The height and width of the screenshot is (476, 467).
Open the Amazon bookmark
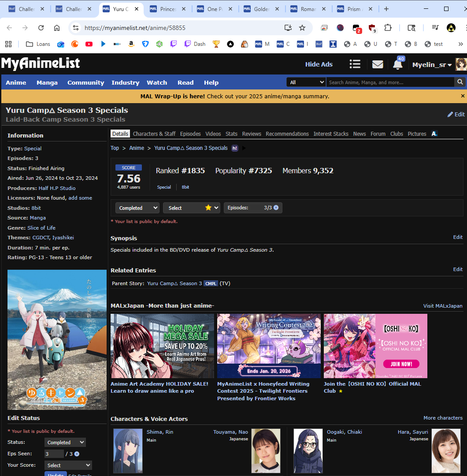tap(131, 44)
